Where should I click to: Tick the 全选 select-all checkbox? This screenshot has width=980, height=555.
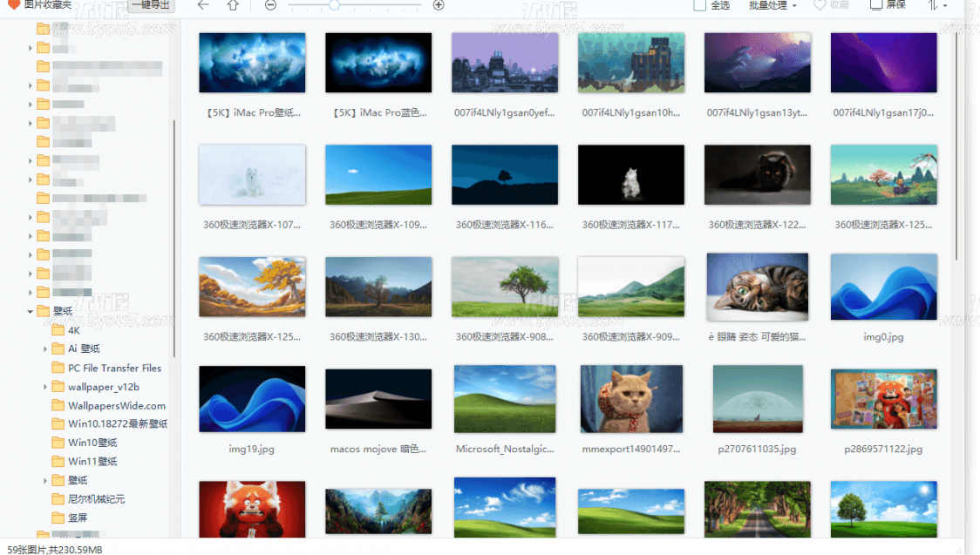point(700,5)
